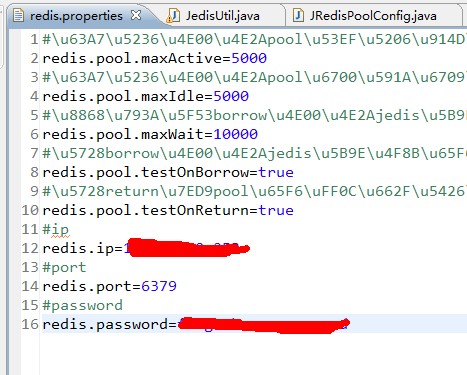Click the redis.pool.maxIdle=5000 line

[x=146, y=96]
